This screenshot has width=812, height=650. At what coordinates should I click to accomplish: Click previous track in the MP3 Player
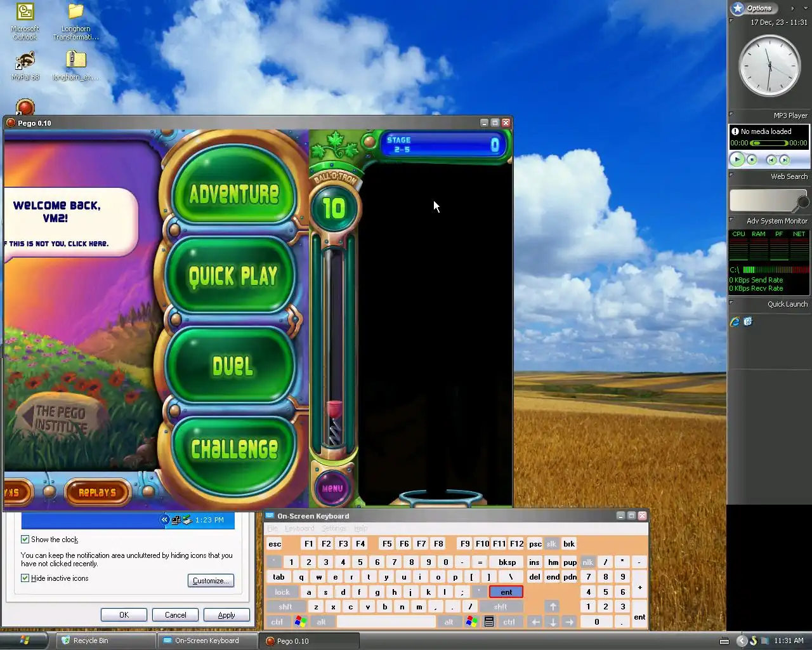point(771,160)
